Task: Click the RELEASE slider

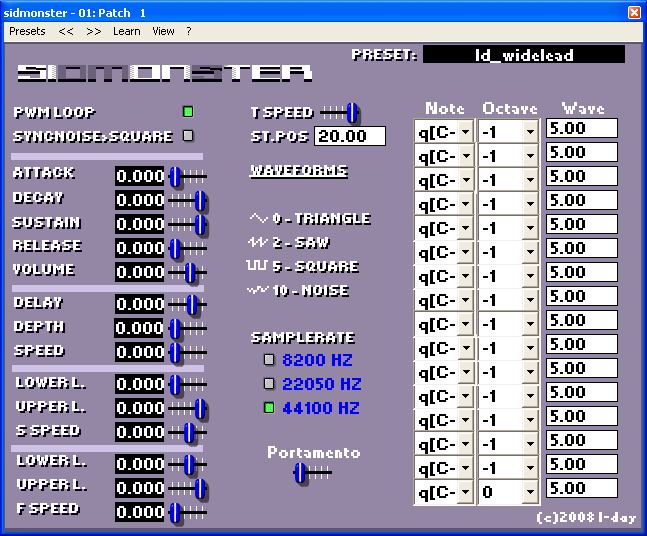Action: click(187, 248)
